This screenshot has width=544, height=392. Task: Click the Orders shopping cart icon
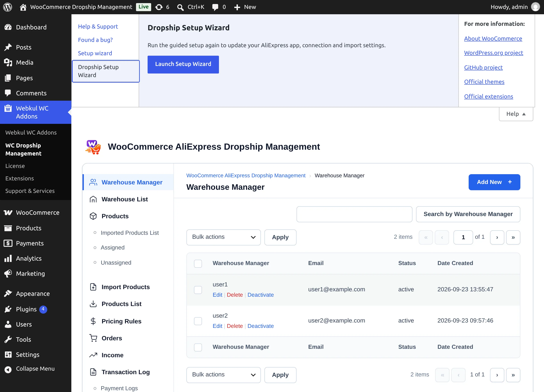pyautogui.click(x=93, y=338)
